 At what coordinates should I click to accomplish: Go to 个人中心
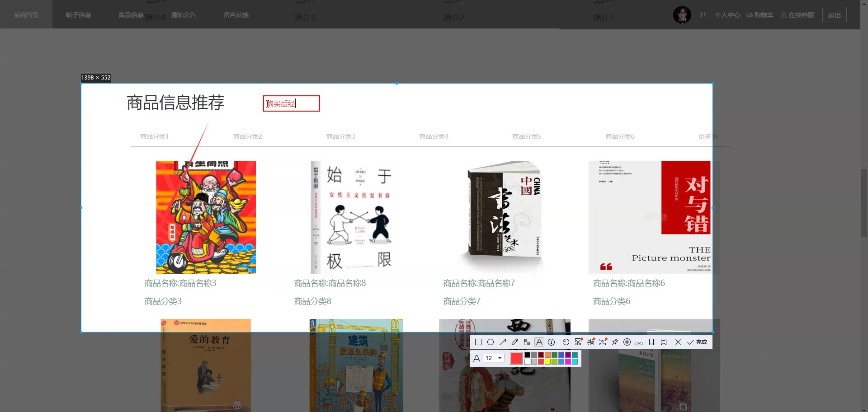tap(727, 15)
